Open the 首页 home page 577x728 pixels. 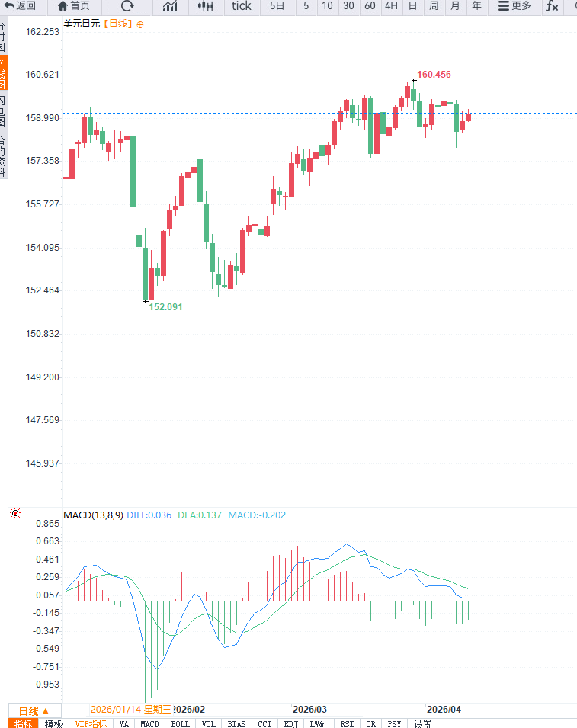coord(73,6)
